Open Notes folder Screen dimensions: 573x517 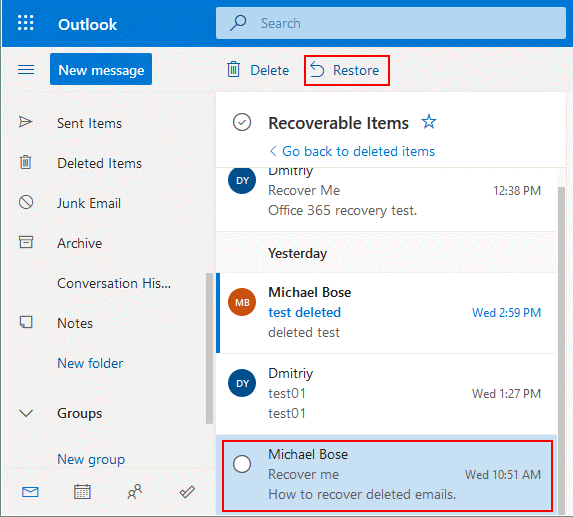(x=75, y=323)
